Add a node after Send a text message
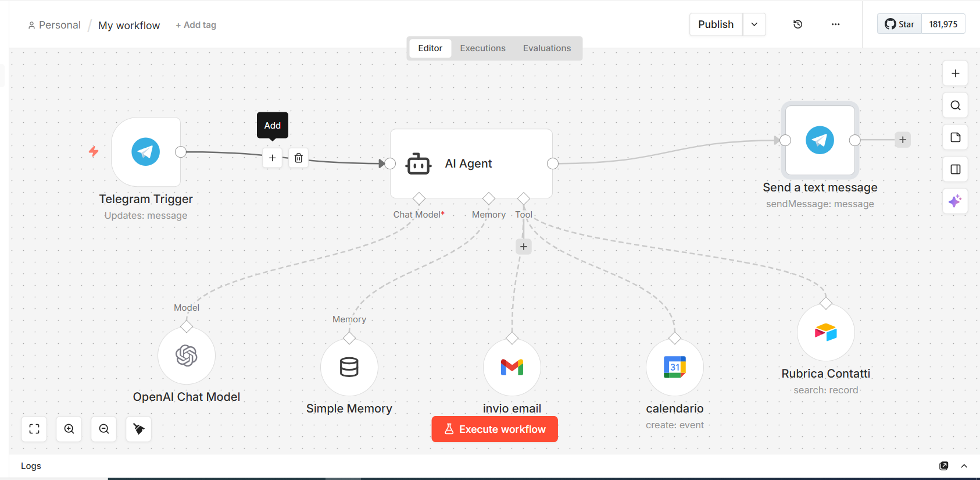Screen dimensions: 980x480 pyautogui.click(x=903, y=140)
